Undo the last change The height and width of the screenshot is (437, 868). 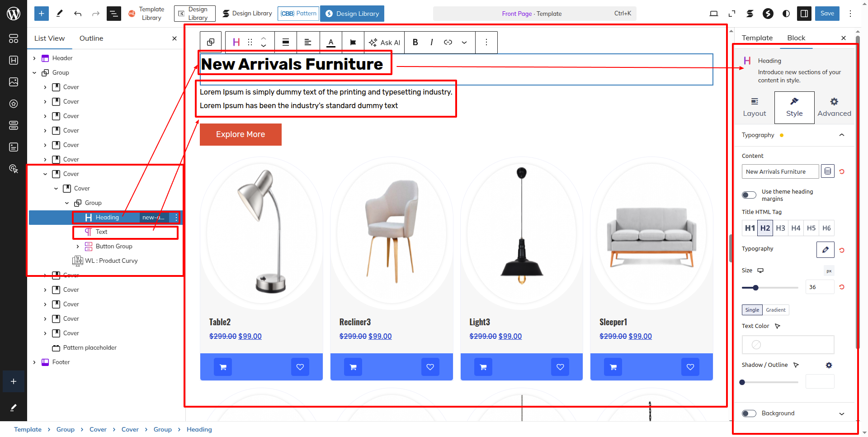point(78,14)
